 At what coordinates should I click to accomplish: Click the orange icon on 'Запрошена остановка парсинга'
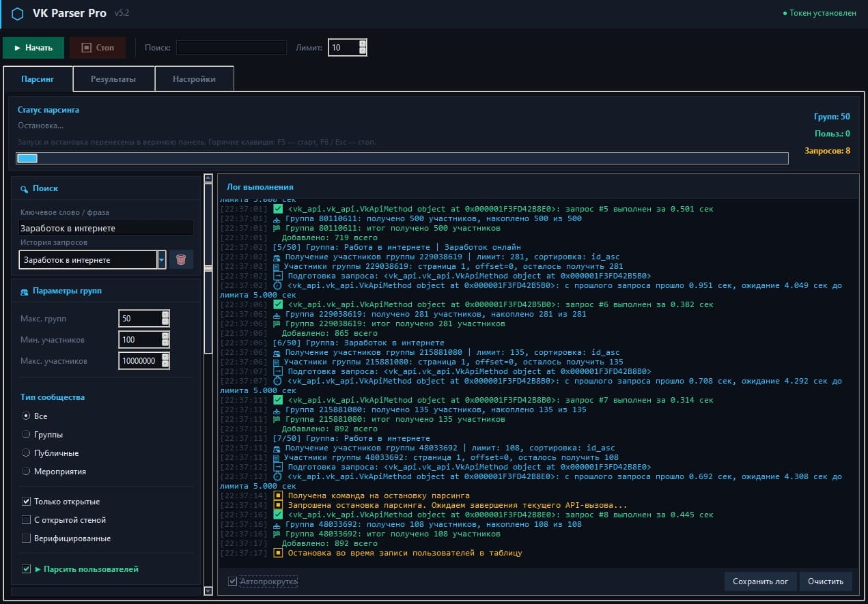[277, 505]
